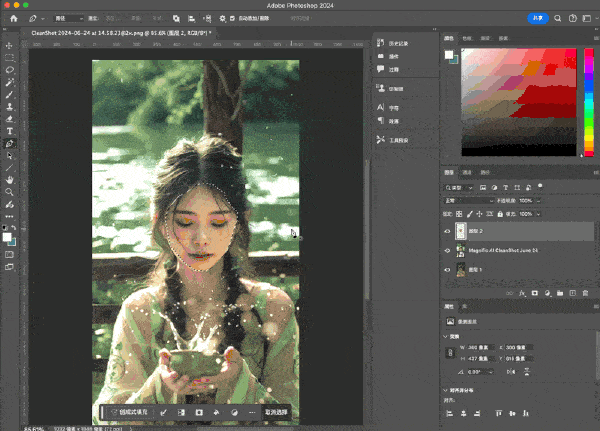Create a new group folder icon

560,293
